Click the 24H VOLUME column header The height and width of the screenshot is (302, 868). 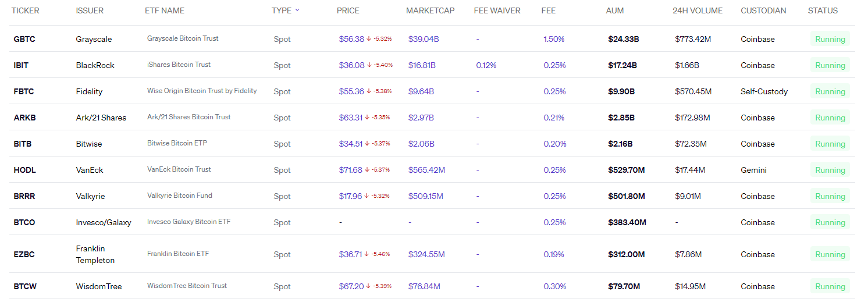697,10
